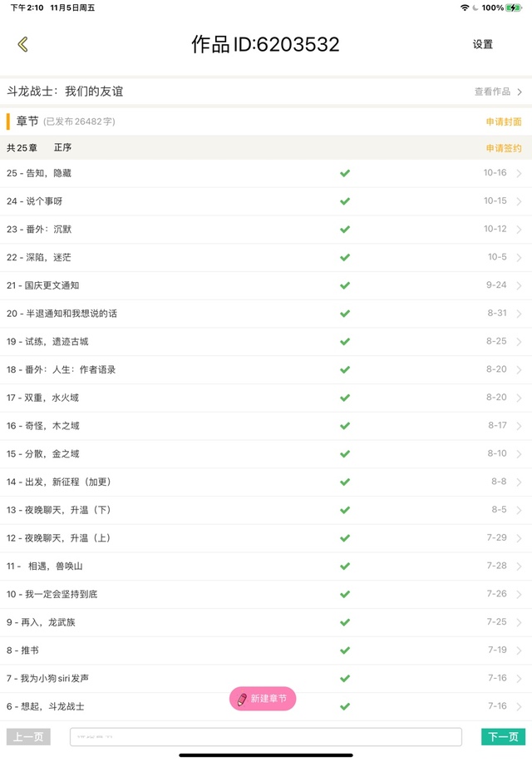The image size is (532, 762).
Task: Open chapter 19 试练，遗迹古城 chevron
Action: pos(519,342)
